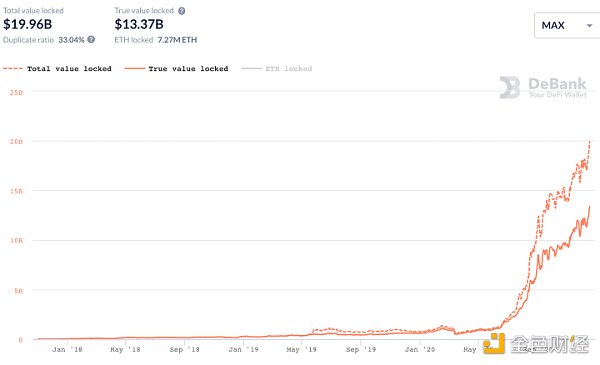
Task: Open the MAX time range dropdown
Action: (567, 25)
